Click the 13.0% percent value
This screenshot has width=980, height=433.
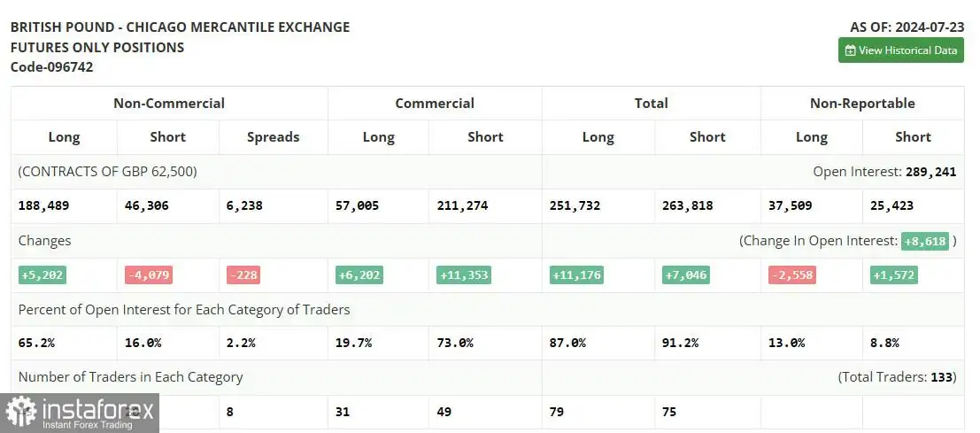tap(786, 343)
